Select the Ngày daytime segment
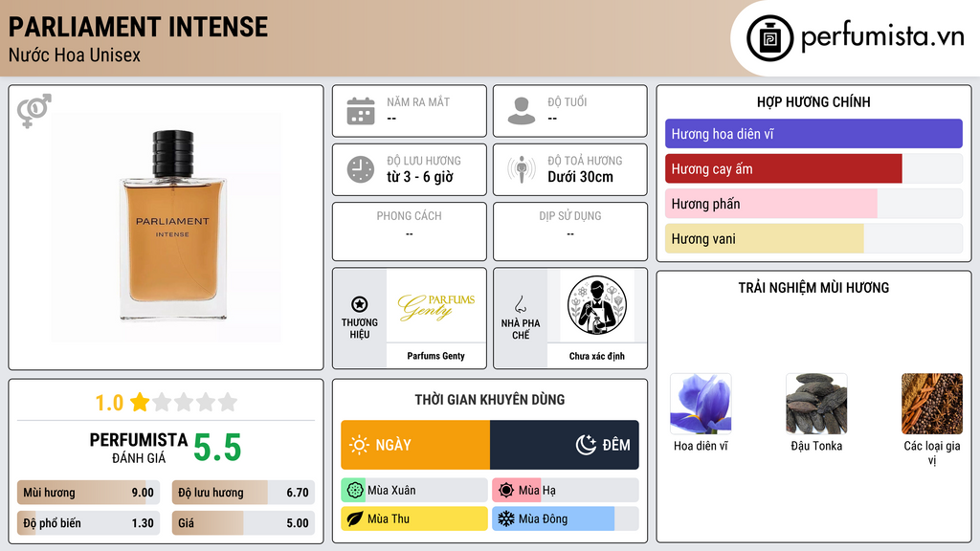The height and width of the screenshot is (551, 980). point(415,445)
